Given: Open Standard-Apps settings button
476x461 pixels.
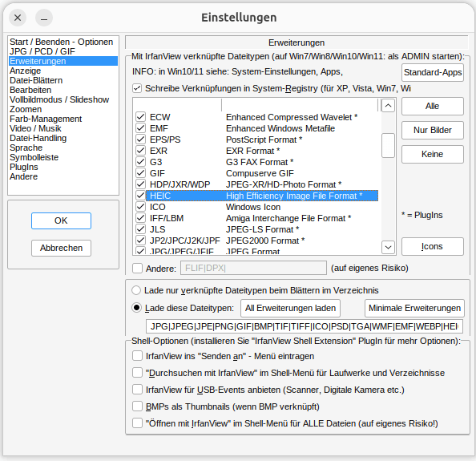Looking at the screenshot, I should (x=433, y=73).
